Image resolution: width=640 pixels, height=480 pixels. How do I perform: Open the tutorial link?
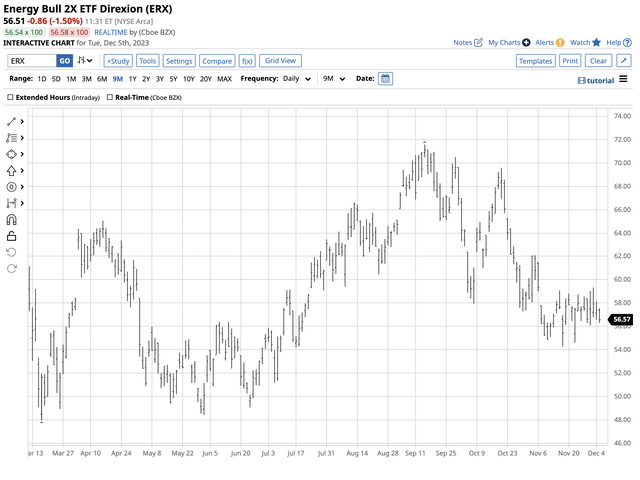[596, 80]
